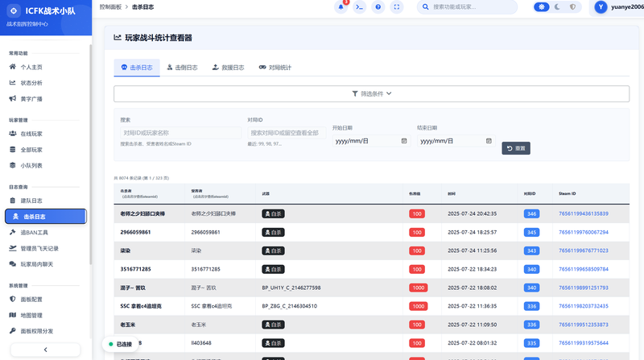Open 黄字广播 megaphone item

point(31,98)
